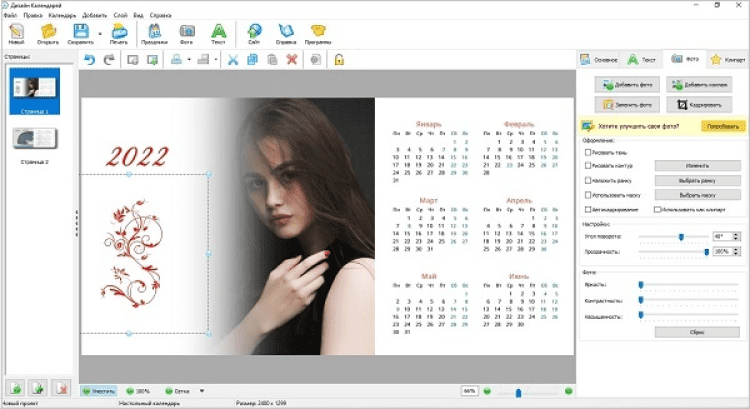Click the Заменить фото button

(627, 104)
